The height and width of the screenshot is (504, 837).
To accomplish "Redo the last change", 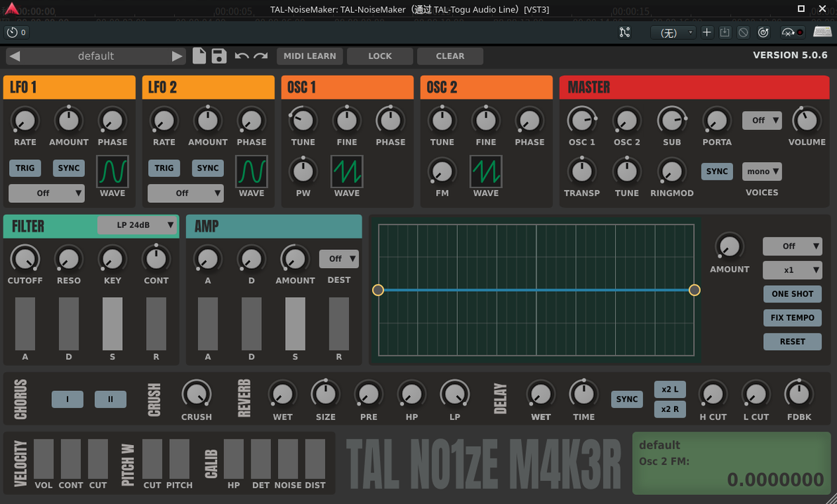I will (261, 56).
